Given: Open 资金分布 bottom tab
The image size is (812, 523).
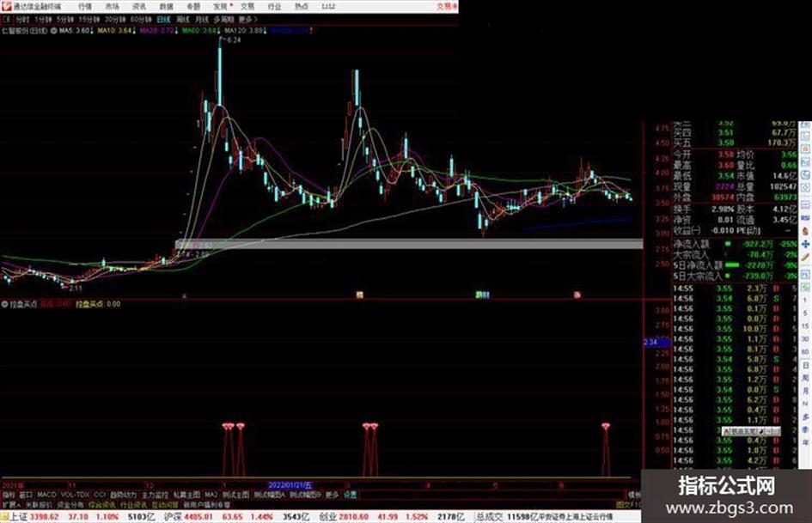Looking at the screenshot, I should pyautogui.click(x=70, y=504).
